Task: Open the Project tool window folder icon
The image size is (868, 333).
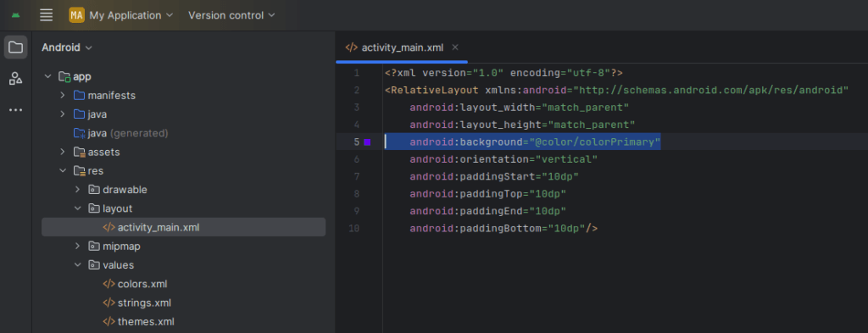Action: pyautogui.click(x=15, y=47)
